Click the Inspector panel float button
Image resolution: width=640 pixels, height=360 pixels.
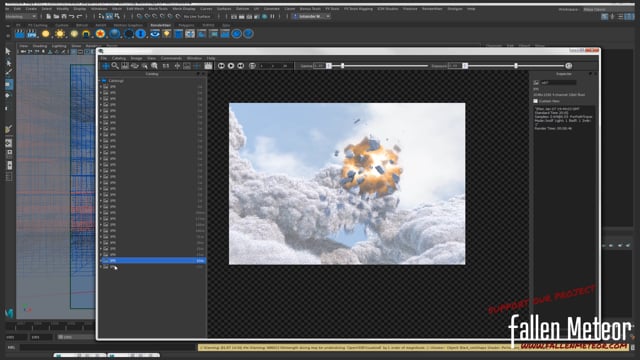[x=590, y=74]
